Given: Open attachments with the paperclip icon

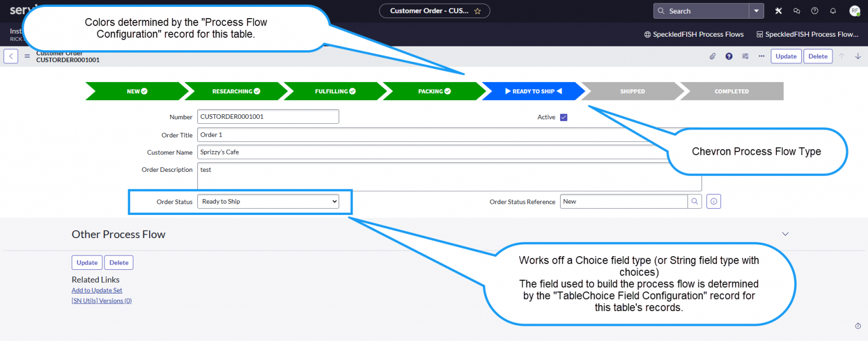Looking at the screenshot, I should [x=713, y=56].
